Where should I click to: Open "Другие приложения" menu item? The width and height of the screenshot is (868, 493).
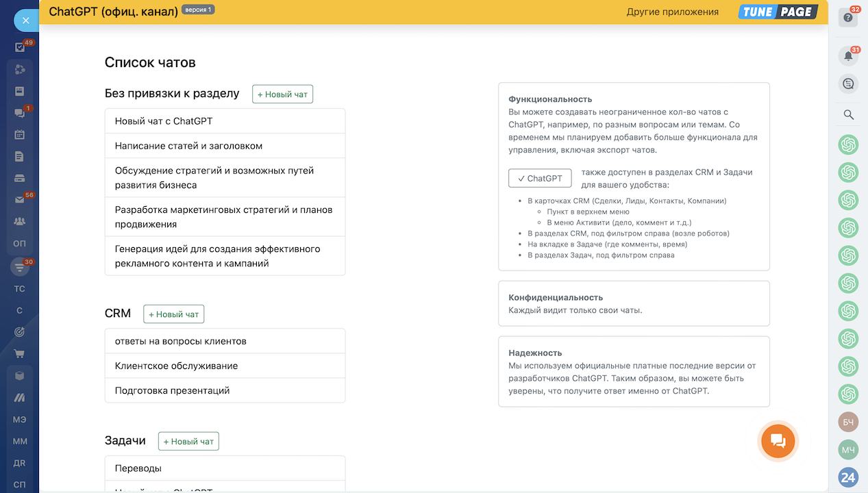672,12
